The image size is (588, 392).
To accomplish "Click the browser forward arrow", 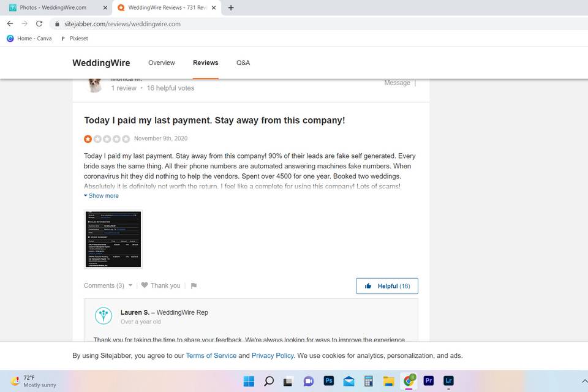I will tap(24, 24).
